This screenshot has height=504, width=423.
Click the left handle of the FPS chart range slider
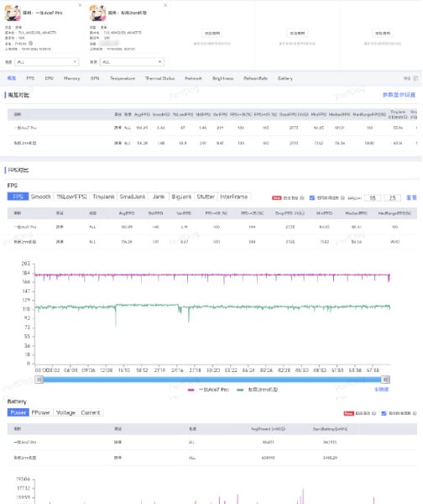pyautogui.click(x=39, y=380)
